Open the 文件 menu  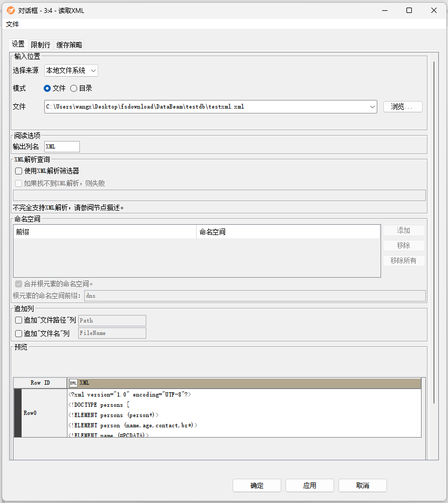click(12, 24)
